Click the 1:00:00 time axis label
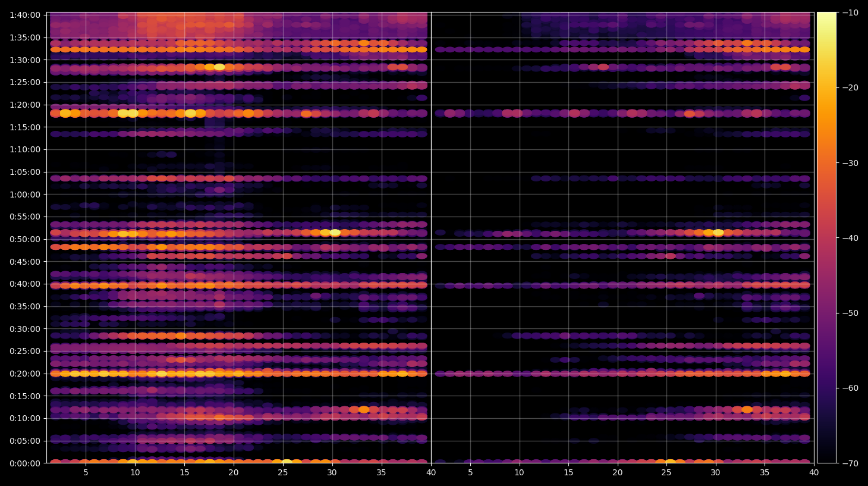 [x=25, y=195]
